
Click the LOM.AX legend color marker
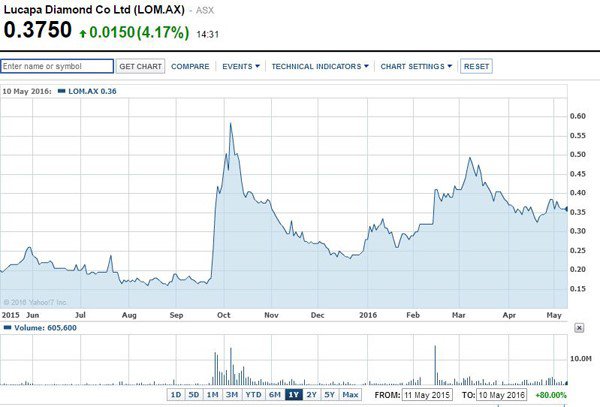pyautogui.click(x=61, y=91)
